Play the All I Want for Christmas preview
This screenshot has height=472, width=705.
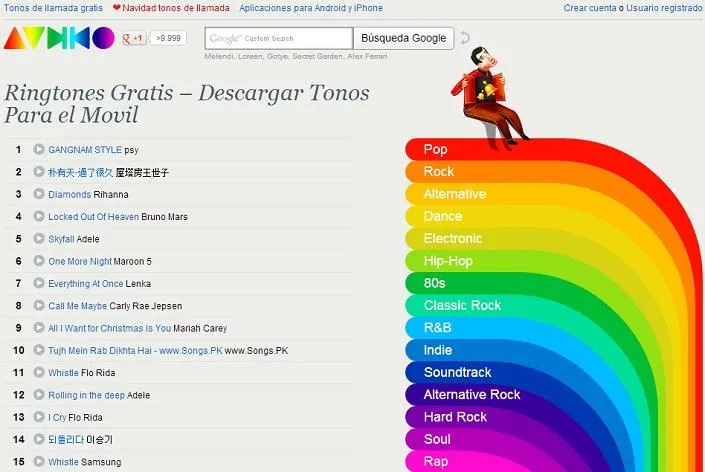click(x=39, y=328)
